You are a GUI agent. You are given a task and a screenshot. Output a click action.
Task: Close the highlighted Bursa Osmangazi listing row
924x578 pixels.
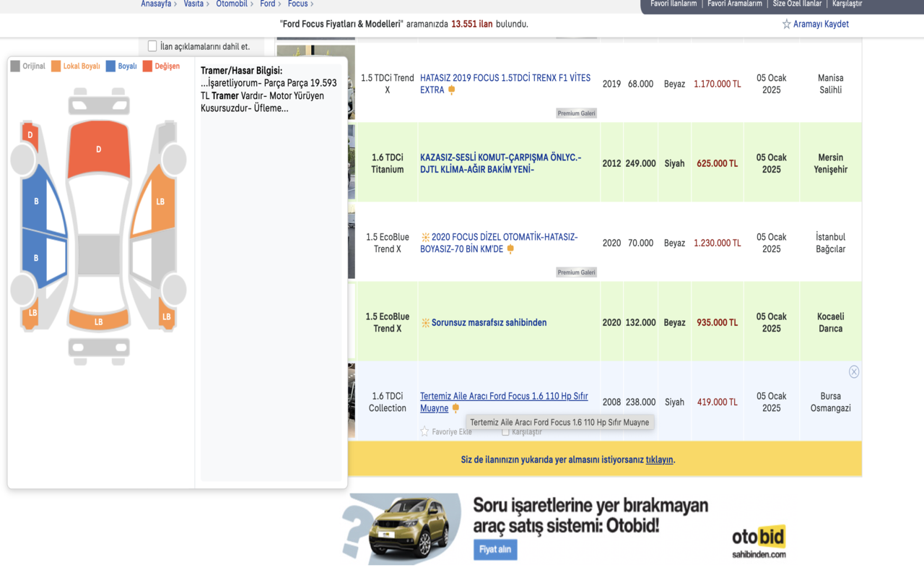[854, 371]
